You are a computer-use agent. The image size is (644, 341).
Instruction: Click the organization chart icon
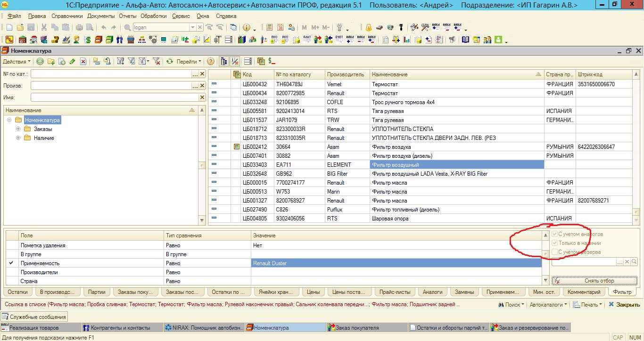(141, 40)
